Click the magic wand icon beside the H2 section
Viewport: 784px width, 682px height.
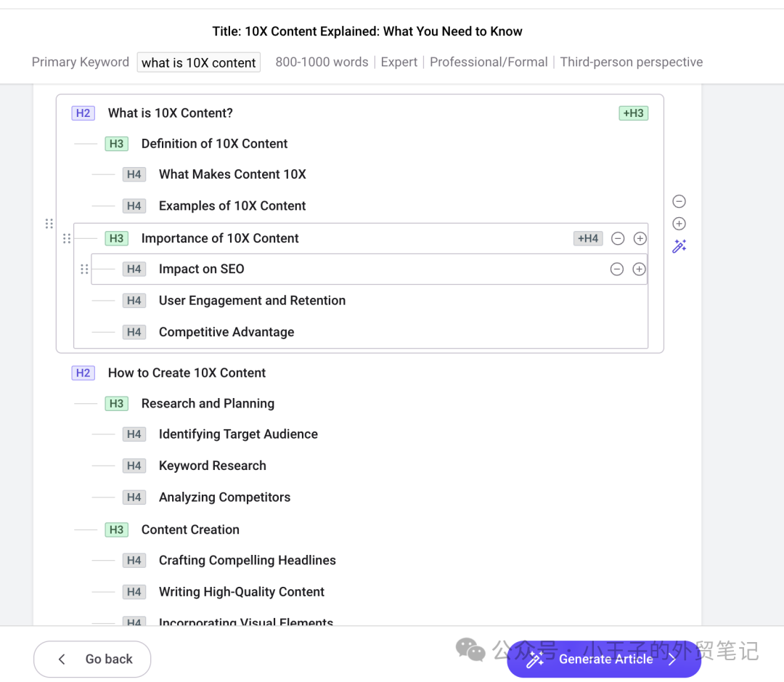coord(679,247)
